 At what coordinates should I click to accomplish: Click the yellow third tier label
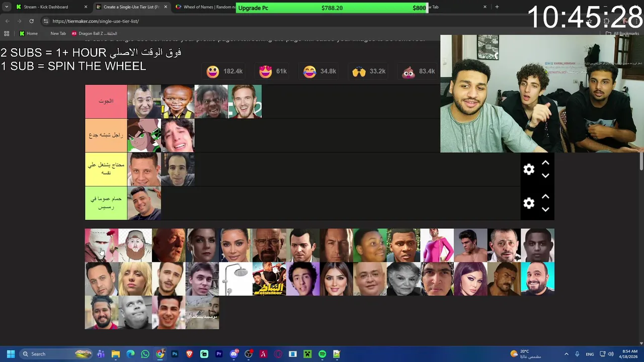click(x=106, y=169)
